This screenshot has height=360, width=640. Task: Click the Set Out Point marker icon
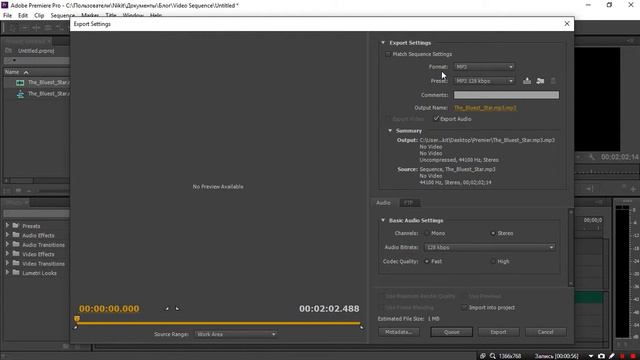tap(177, 309)
